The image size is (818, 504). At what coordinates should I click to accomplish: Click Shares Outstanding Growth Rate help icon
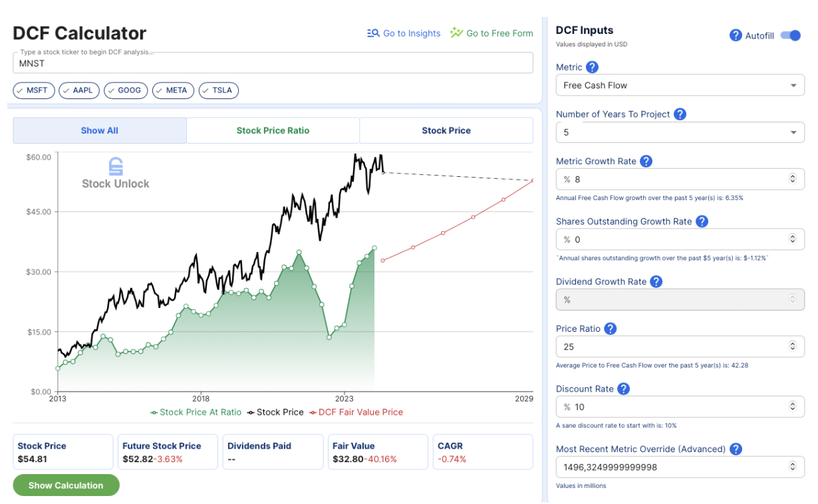702,221
